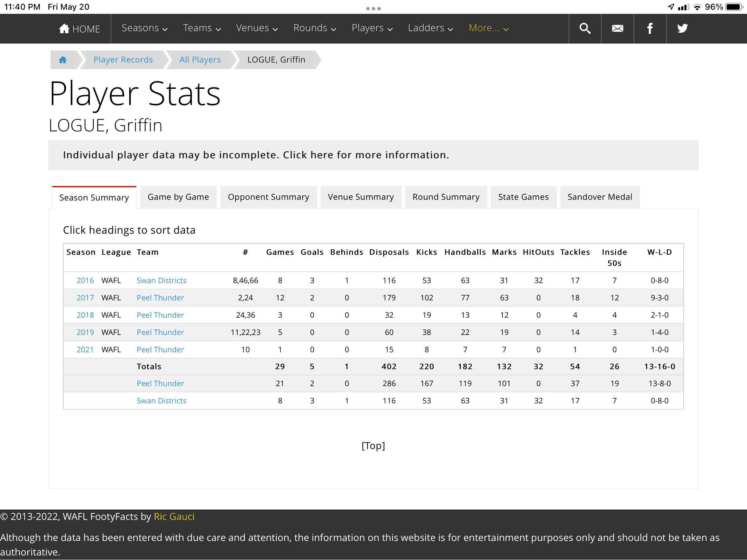The width and height of the screenshot is (747, 560).
Task: Click the LOGUE, Griffin breadcrumb item
Action: (x=276, y=60)
